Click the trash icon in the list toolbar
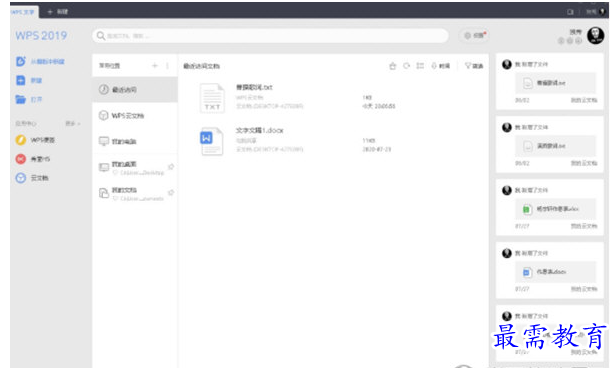Image resolution: width=615 pixels, height=368 pixels. pos(393,66)
